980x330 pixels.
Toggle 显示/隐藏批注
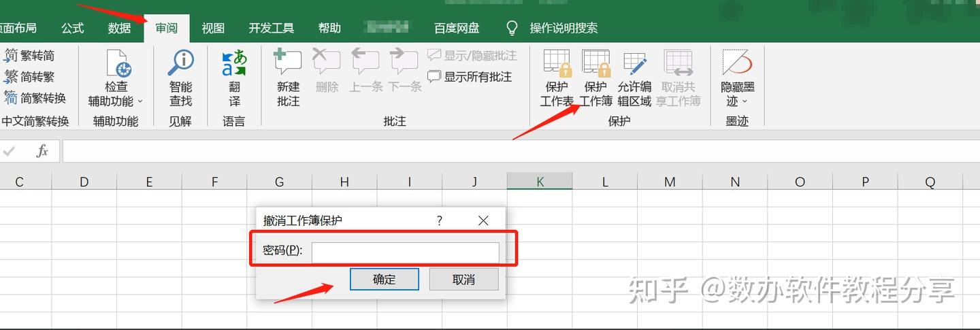coord(472,56)
